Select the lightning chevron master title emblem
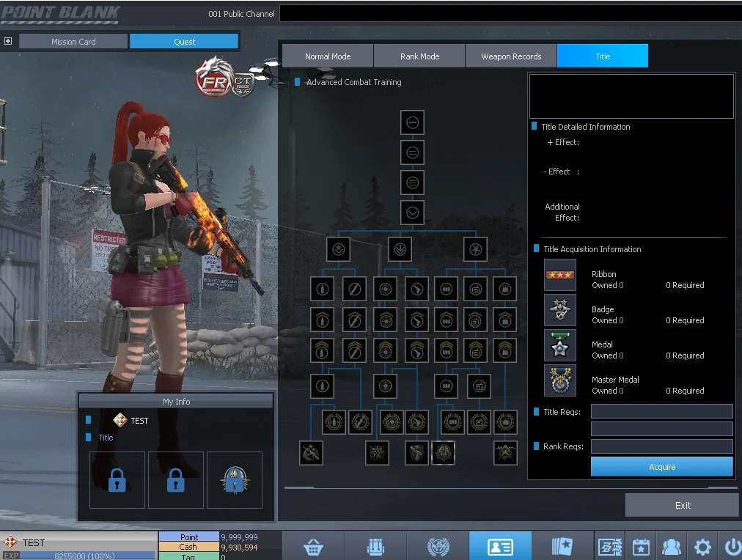The image size is (742, 560). [505, 453]
